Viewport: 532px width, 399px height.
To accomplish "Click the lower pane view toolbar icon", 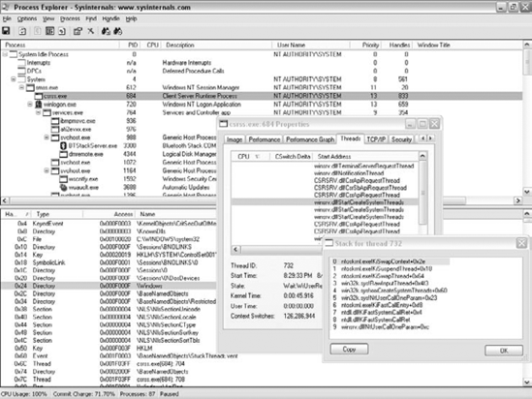I will (x=49, y=31).
